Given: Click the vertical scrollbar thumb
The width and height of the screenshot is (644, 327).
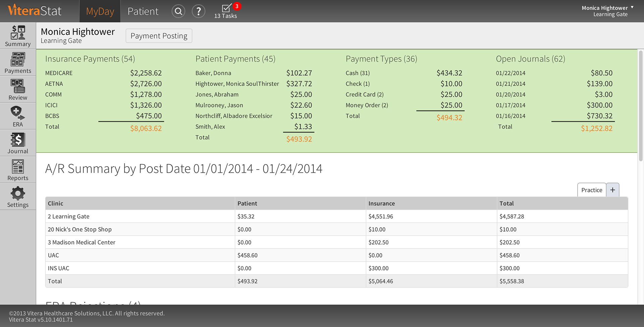Looking at the screenshot, I should 641,106.
